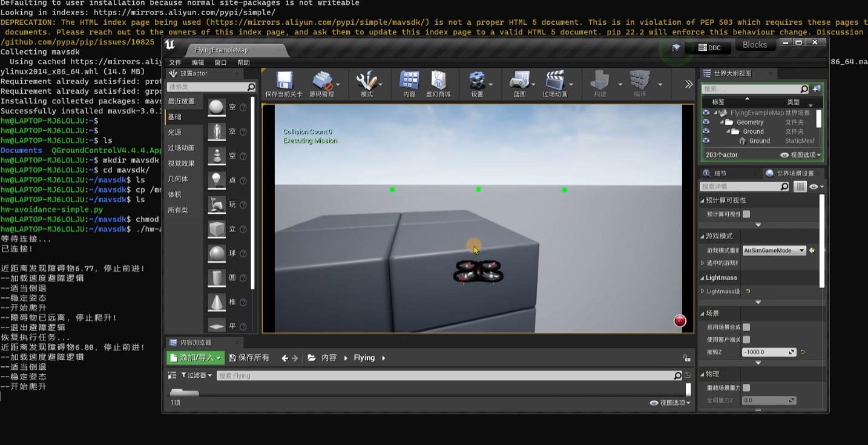Expand hidden toolbar items with double chevron
The image size is (868, 445).
(x=688, y=85)
